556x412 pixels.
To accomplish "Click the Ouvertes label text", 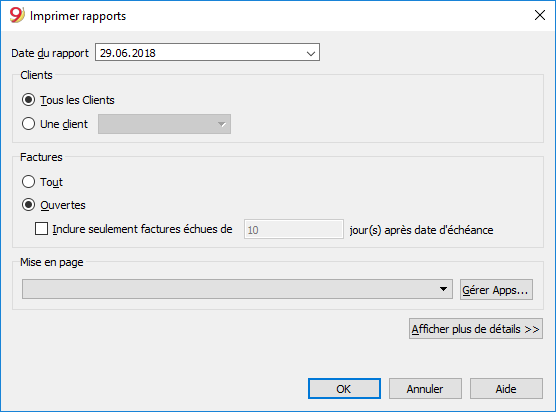I will [x=63, y=205].
